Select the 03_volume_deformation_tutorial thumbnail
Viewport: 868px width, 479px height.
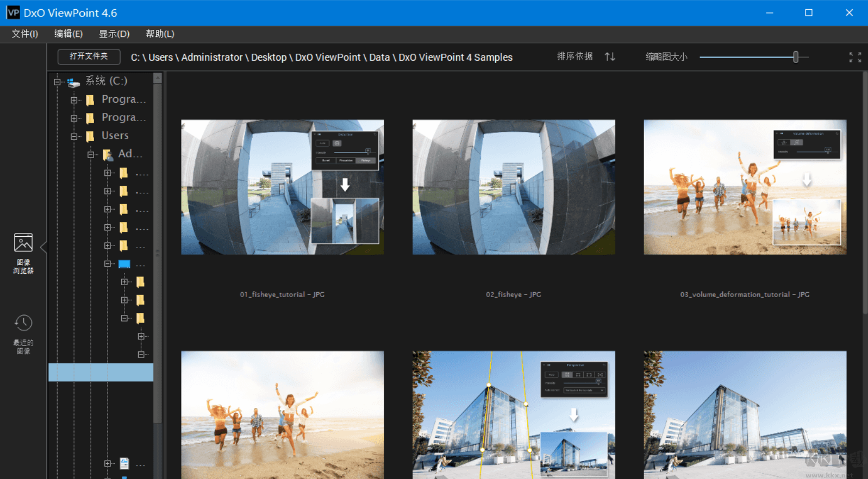point(745,187)
